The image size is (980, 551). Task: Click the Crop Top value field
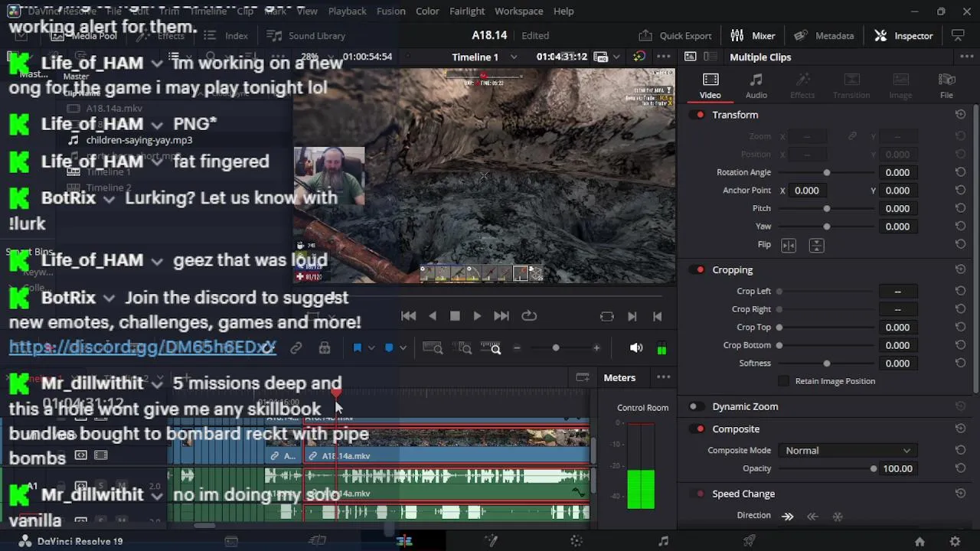(x=897, y=327)
